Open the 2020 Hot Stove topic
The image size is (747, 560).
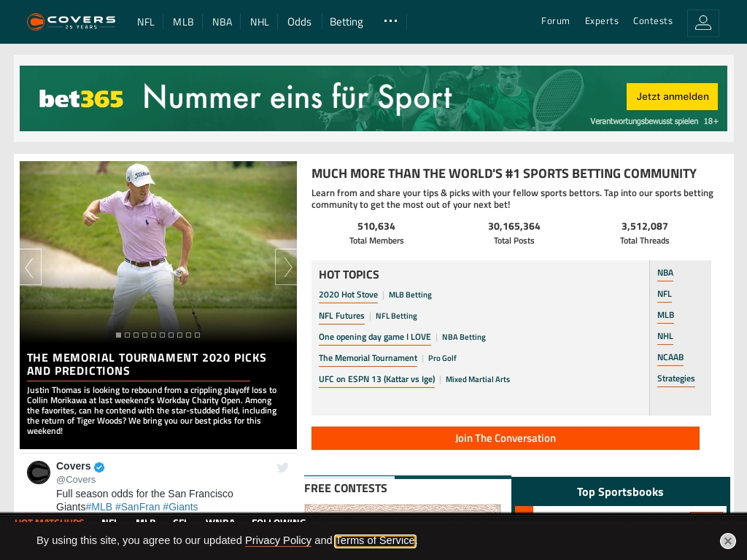click(x=348, y=295)
